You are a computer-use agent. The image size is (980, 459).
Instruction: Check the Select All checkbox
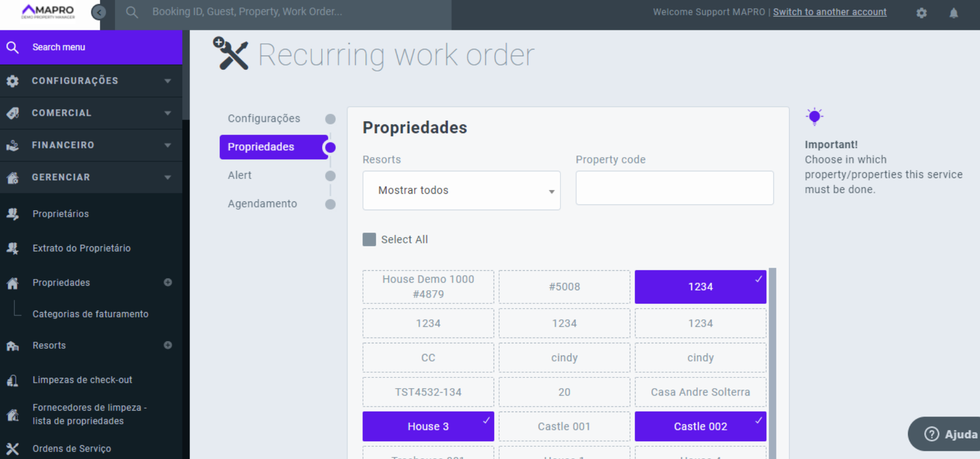pyautogui.click(x=369, y=240)
